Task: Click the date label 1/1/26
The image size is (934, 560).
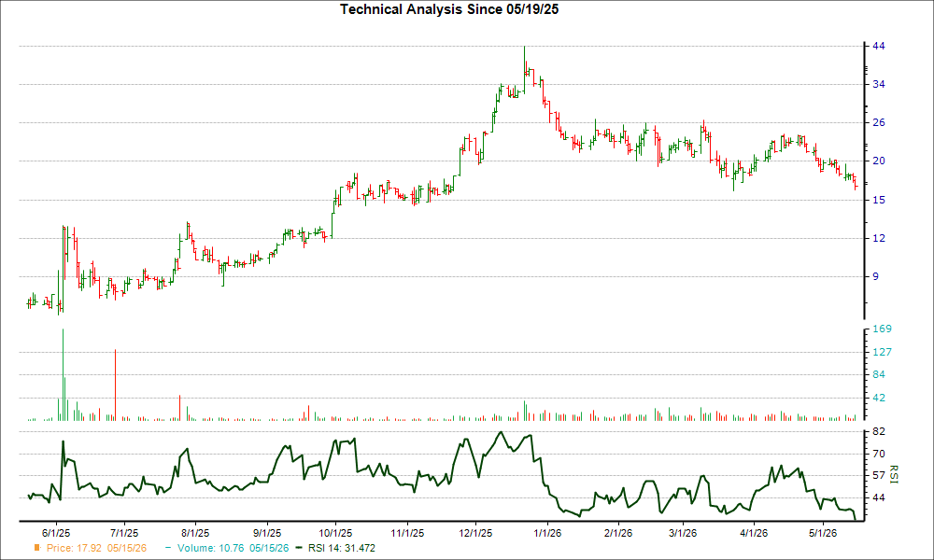Action: 546,533
